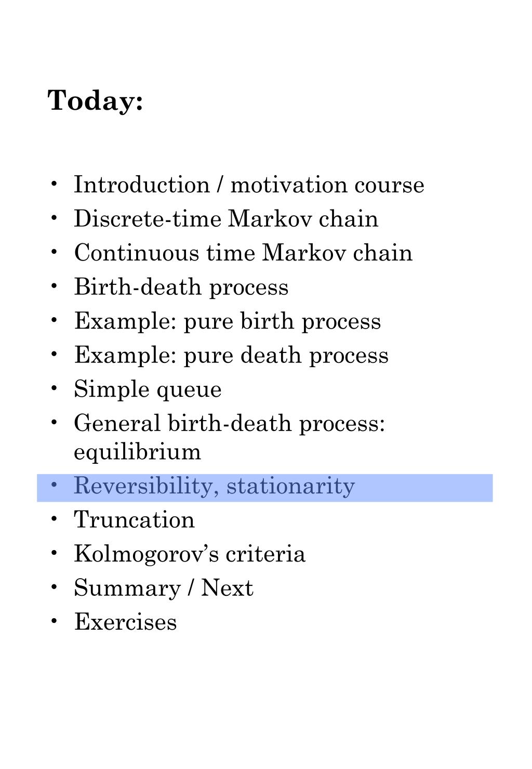Select the 'Today:' heading
Viewport: 532px width, 769px height.
point(96,100)
